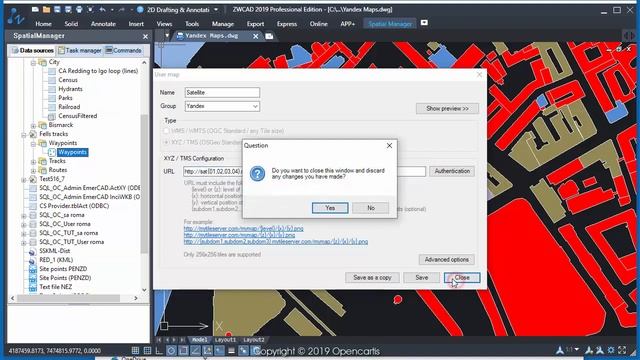Toggle grid display in the status bar

[x=147, y=350]
